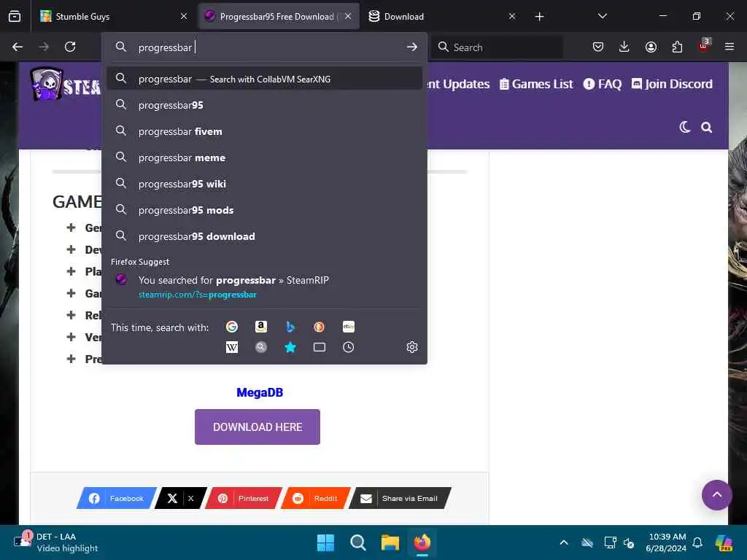Open Save to Pocket icon
The height and width of the screenshot is (560, 747).
[598, 47]
